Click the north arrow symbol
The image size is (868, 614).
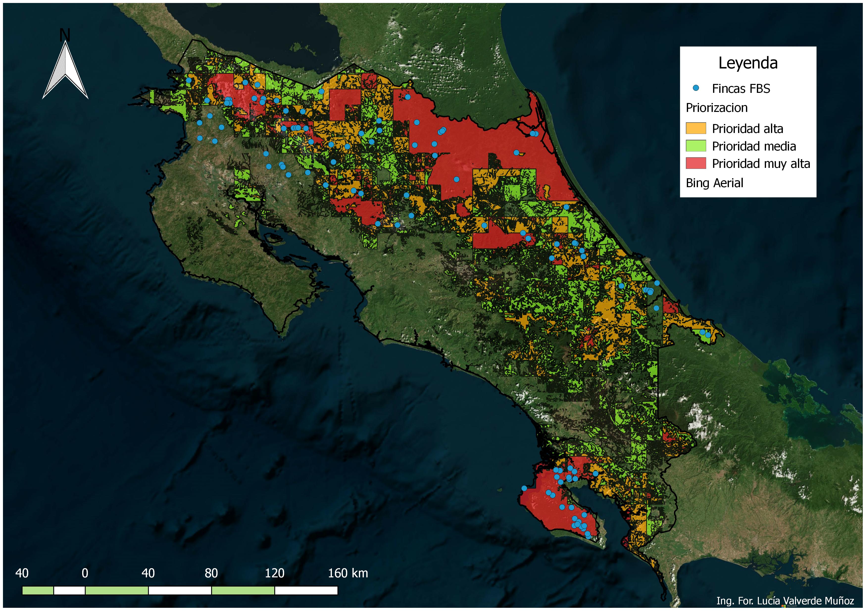click(x=65, y=70)
